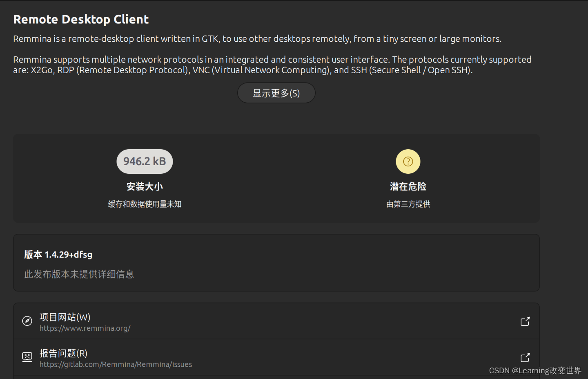The height and width of the screenshot is (379, 588).
Task: Open the yellow question mark safety icon
Action: [408, 161]
